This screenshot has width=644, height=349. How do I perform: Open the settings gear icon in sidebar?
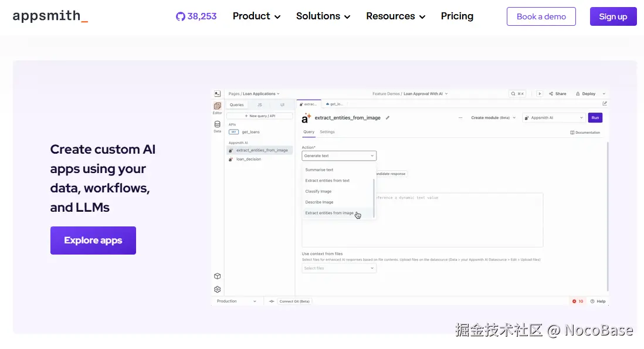click(217, 290)
